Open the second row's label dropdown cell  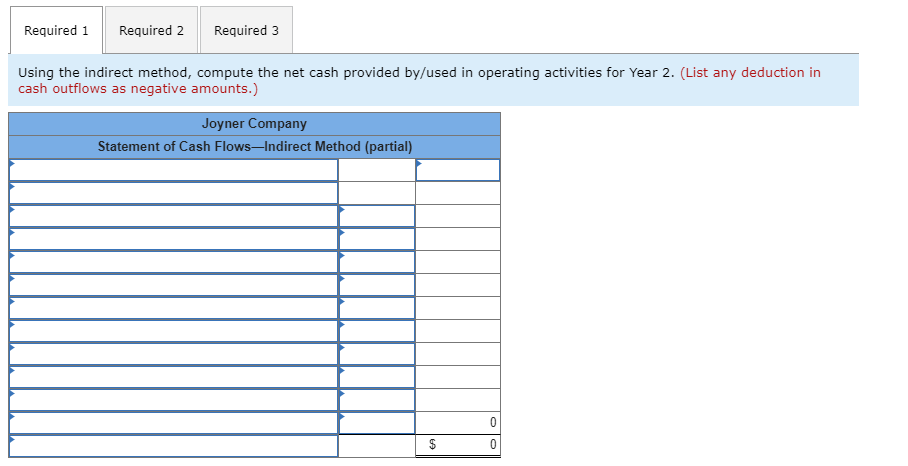(173, 193)
